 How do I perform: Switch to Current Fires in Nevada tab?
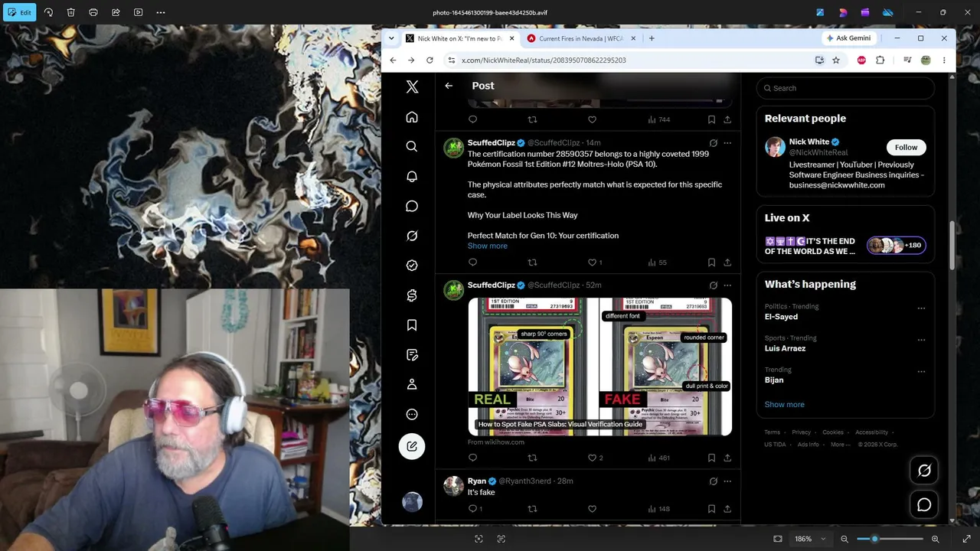pos(582,38)
